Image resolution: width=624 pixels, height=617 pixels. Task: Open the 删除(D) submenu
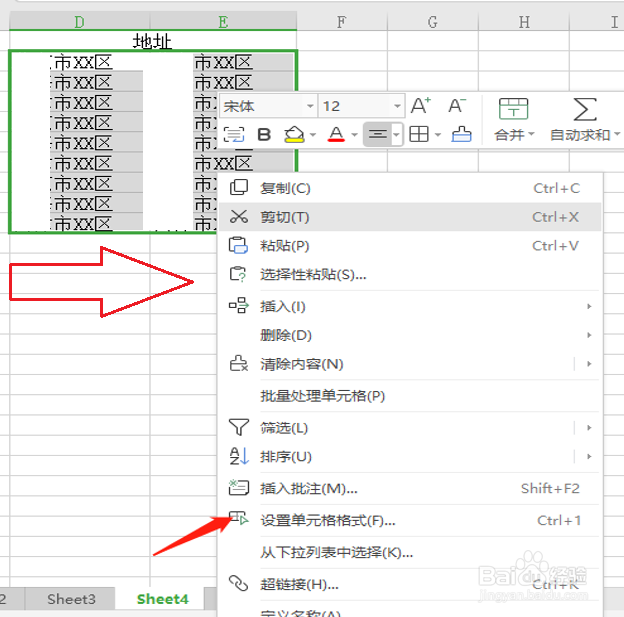point(410,335)
